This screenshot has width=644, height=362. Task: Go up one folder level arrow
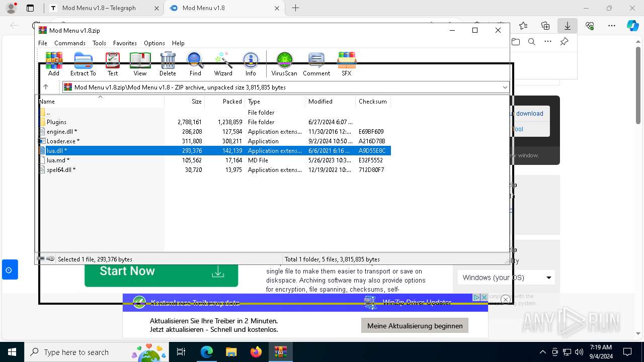[x=46, y=87]
